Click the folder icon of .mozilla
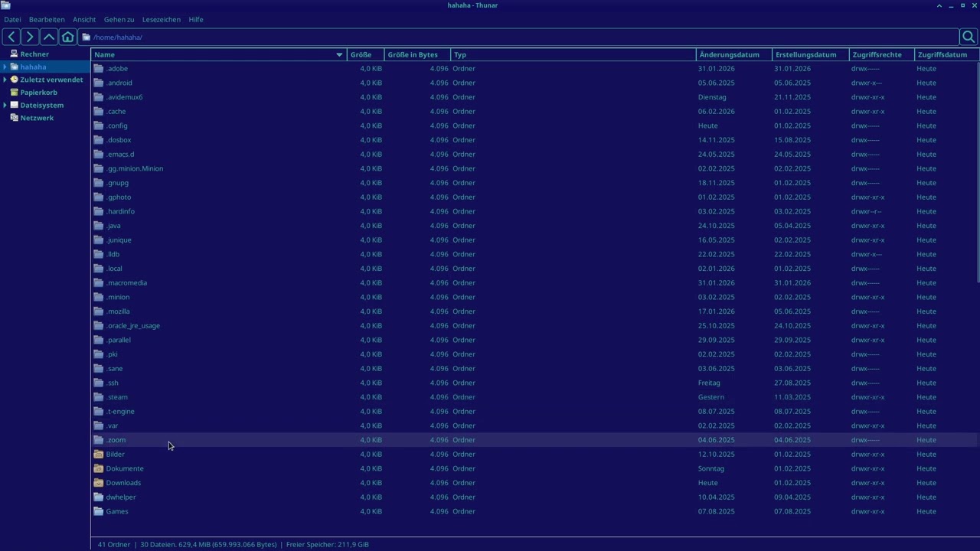 pos(98,311)
